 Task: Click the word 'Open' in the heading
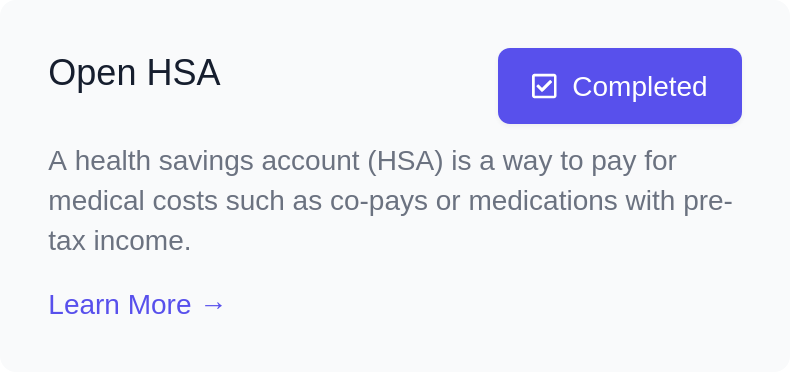click(x=92, y=75)
